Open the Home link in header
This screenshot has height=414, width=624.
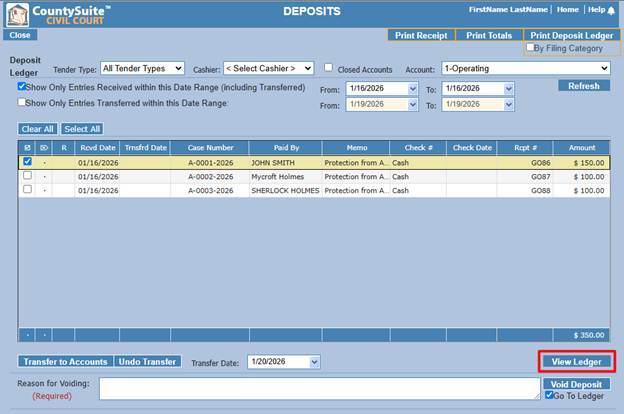567,10
